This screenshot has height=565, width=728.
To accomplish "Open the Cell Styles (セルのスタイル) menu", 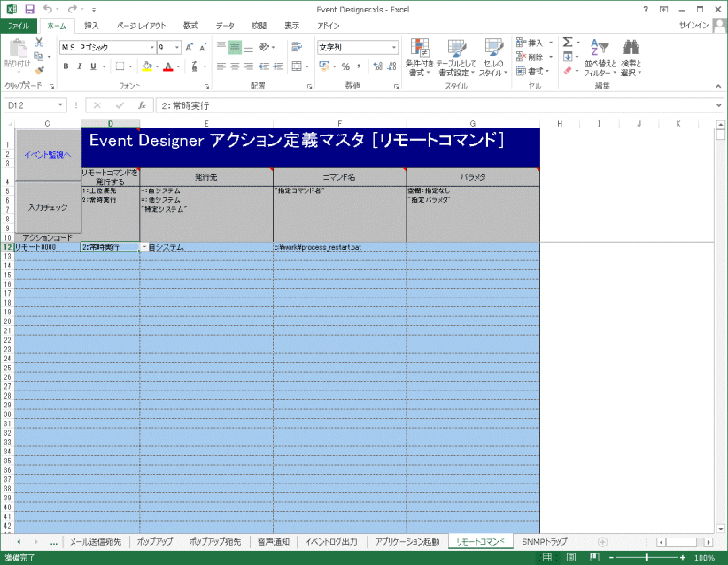I will pyautogui.click(x=493, y=57).
